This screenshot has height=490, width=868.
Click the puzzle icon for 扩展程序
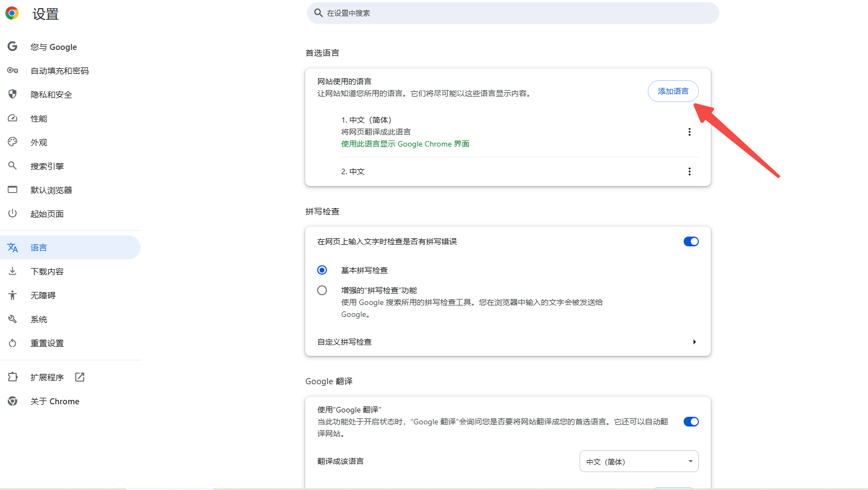click(12, 377)
